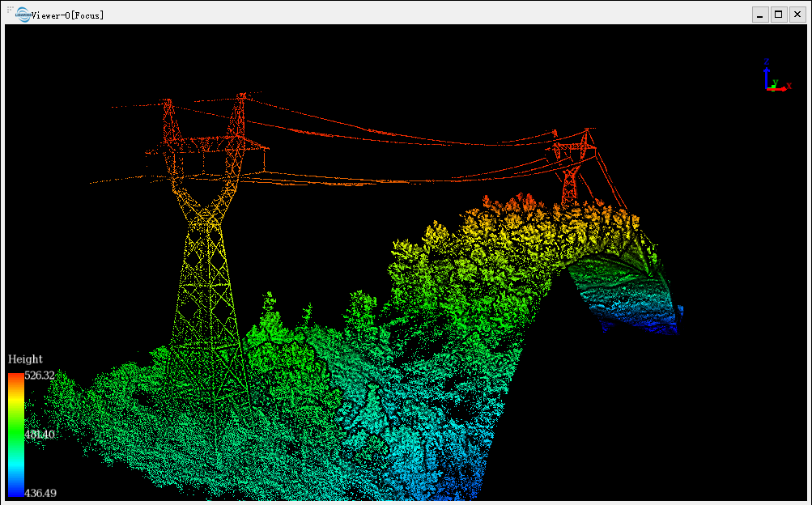Click the 526.32 maximum height value
The height and width of the screenshot is (505, 812).
click(x=39, y=376)
